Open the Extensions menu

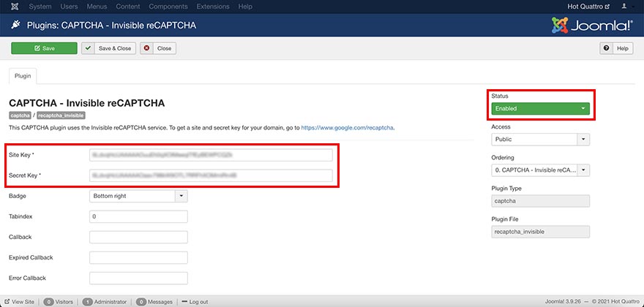click(x=212, y=7)
